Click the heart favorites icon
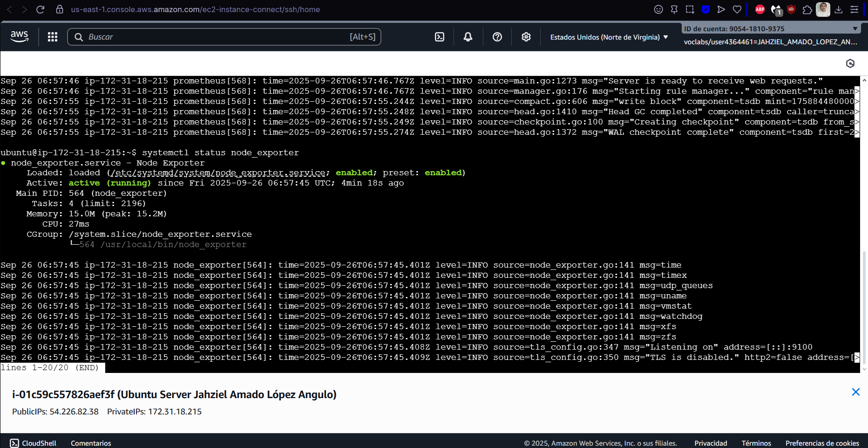 coord(737,9)
